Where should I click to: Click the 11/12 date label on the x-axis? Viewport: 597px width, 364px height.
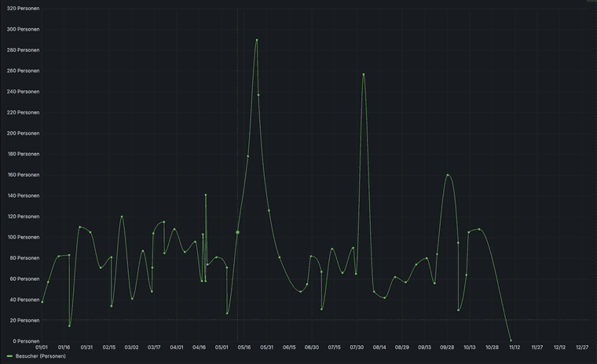click(x=515, y=347)
